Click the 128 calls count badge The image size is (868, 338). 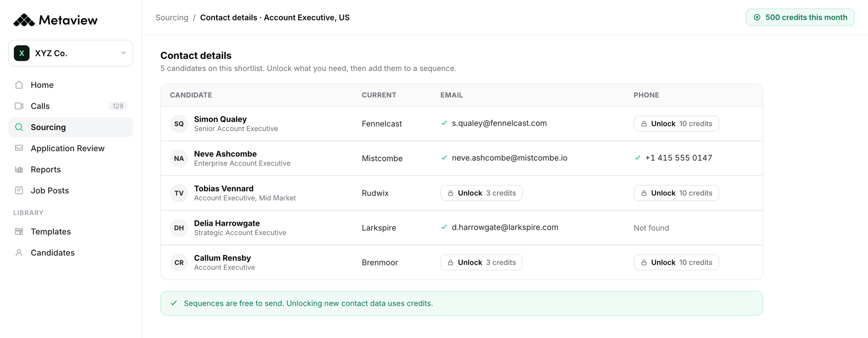(118, 106)
